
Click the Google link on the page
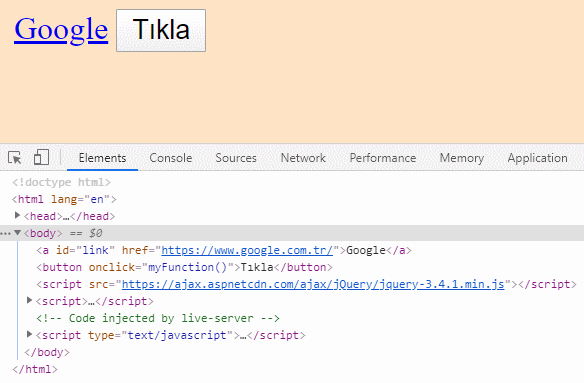point(61,30)
